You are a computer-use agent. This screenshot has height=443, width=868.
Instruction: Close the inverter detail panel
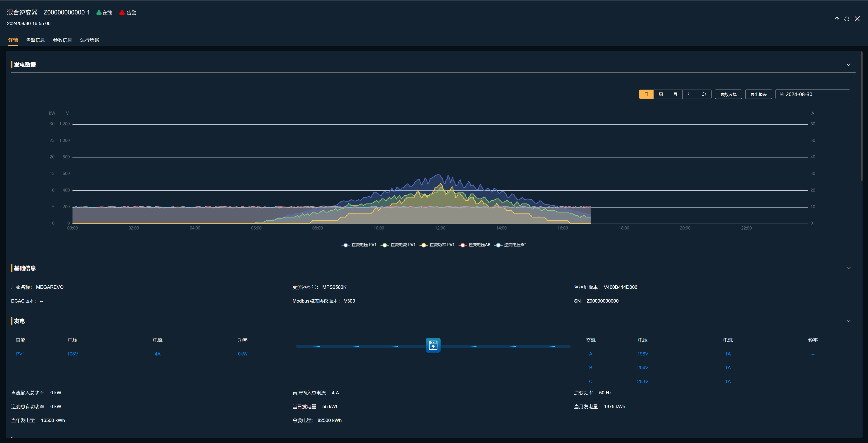857,19
